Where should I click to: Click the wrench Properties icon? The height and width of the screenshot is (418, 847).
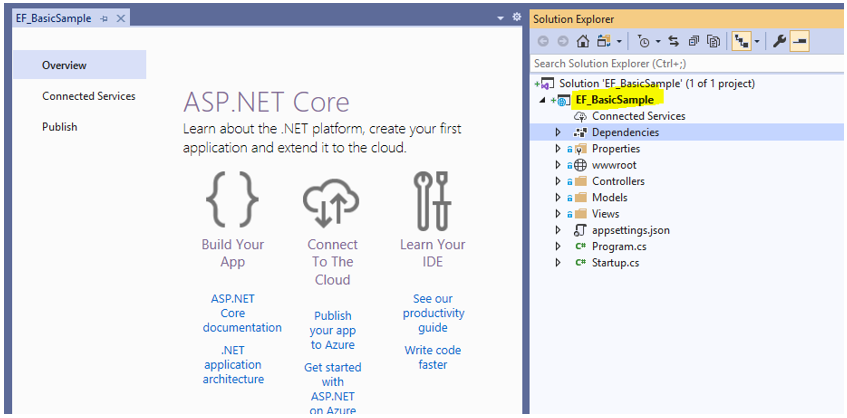point(779,42)
